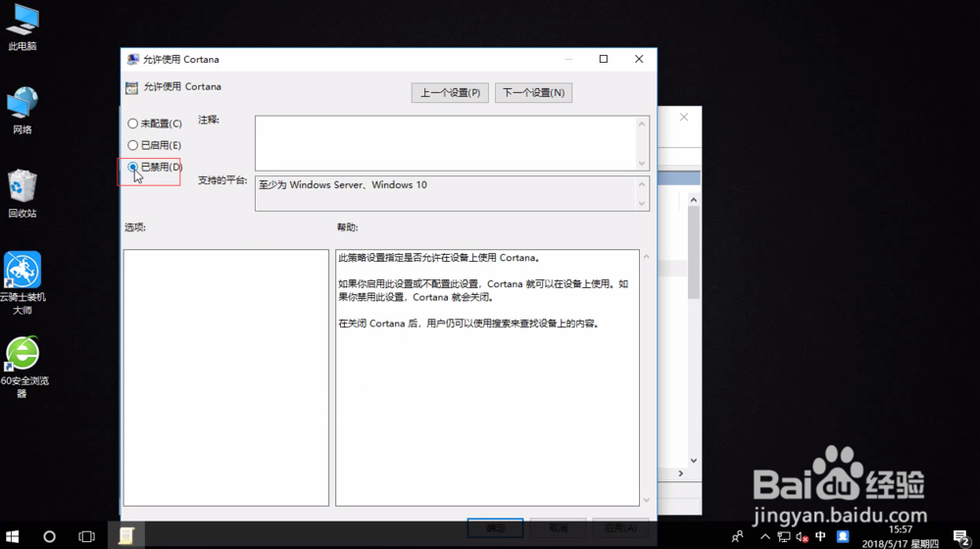
Task: Select 未配置(C) radio option
Action: pos(155,124)
